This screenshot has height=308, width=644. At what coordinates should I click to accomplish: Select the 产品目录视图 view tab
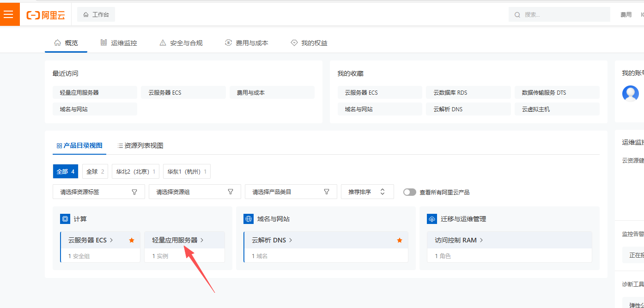point(79,145)
